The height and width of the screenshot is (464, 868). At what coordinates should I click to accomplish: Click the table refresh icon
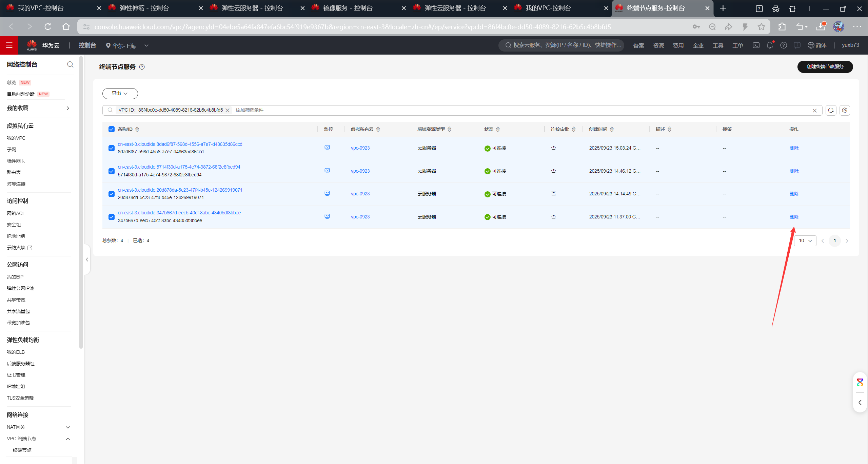831,111
